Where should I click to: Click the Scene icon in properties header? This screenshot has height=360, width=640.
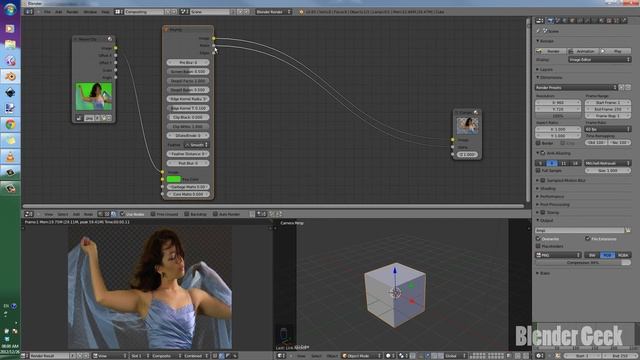click(545, 31)
